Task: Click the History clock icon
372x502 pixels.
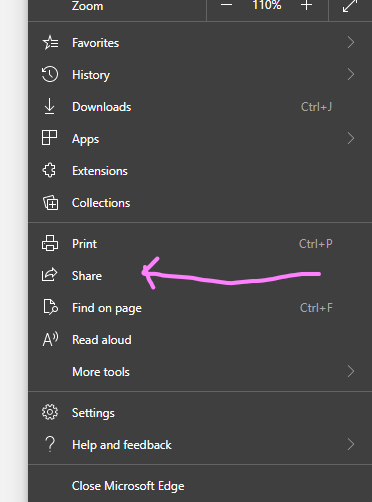Action: click(x=50, y=74)
